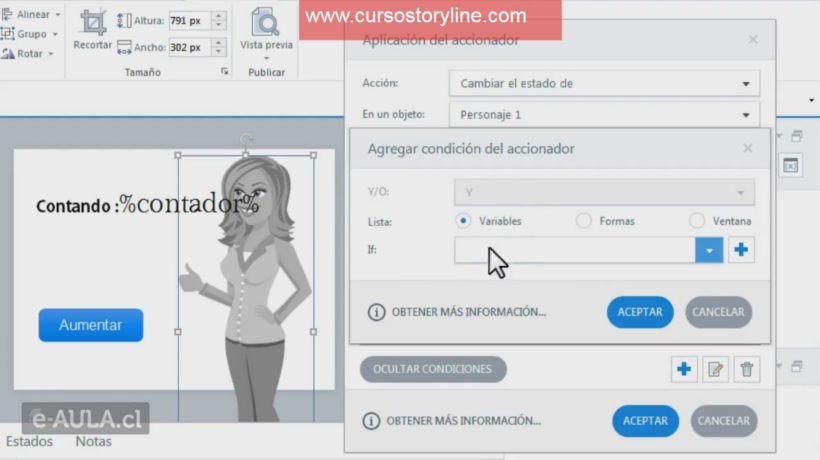Click the Rotar rotate icon
This screenshot has width=820, height=460.
[7, 53]
